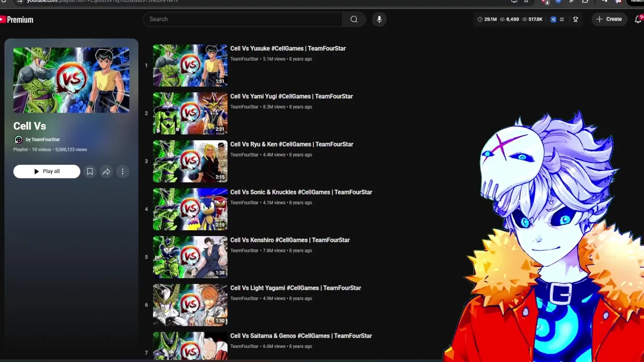
Task: Open the Cell Vs Saitama & Genos thumbnail
Action: coord(190,346)
